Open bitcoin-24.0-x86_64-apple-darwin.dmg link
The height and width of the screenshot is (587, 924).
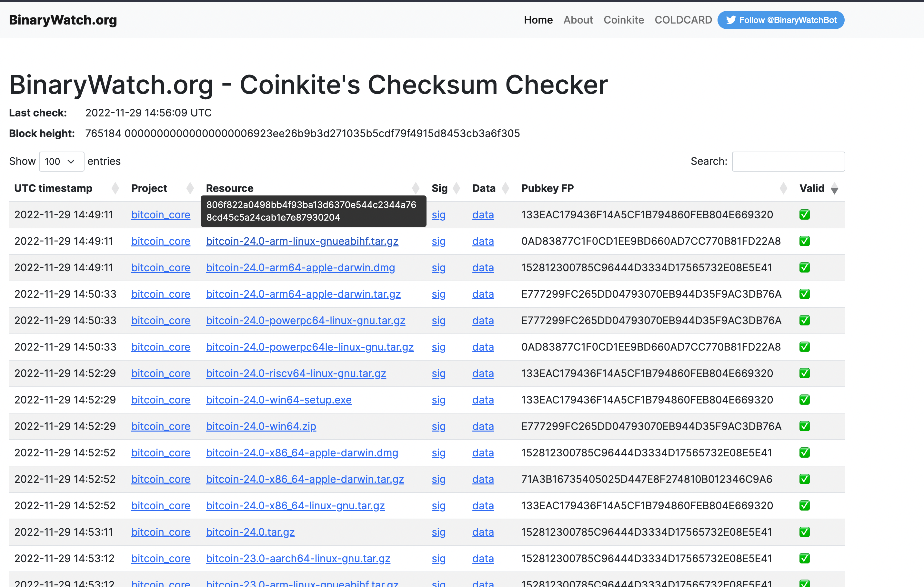coord(302,453)
